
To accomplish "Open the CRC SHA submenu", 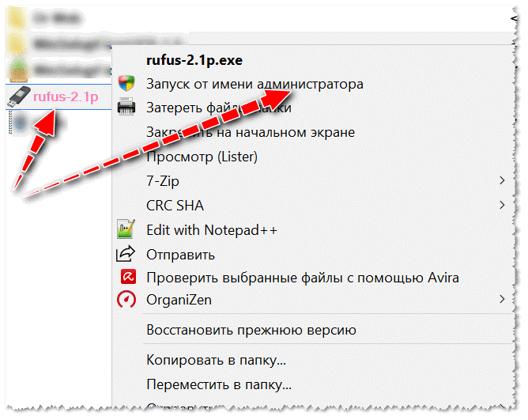I will [175, 206].
